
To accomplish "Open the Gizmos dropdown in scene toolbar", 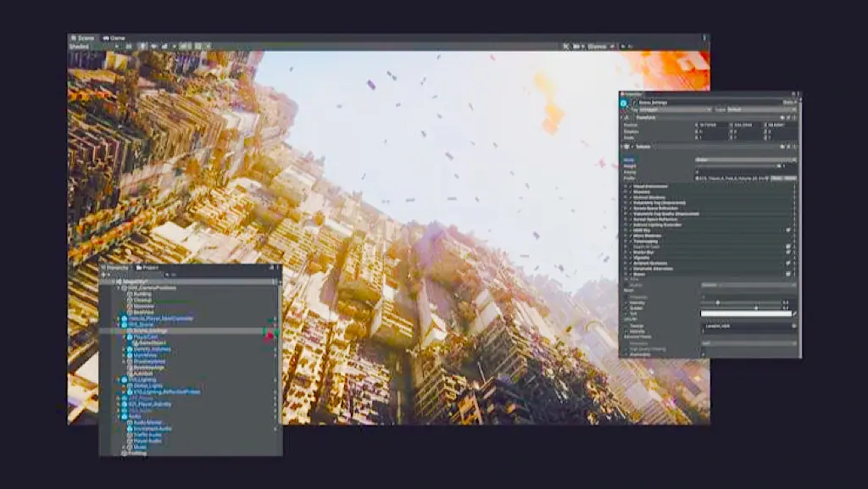I will click(x=600, y=47).
